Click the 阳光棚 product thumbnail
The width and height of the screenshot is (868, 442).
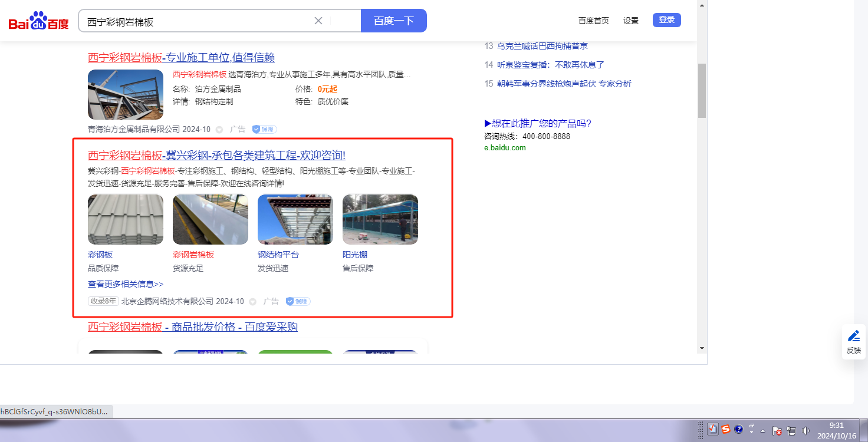(x=380, y=219)
